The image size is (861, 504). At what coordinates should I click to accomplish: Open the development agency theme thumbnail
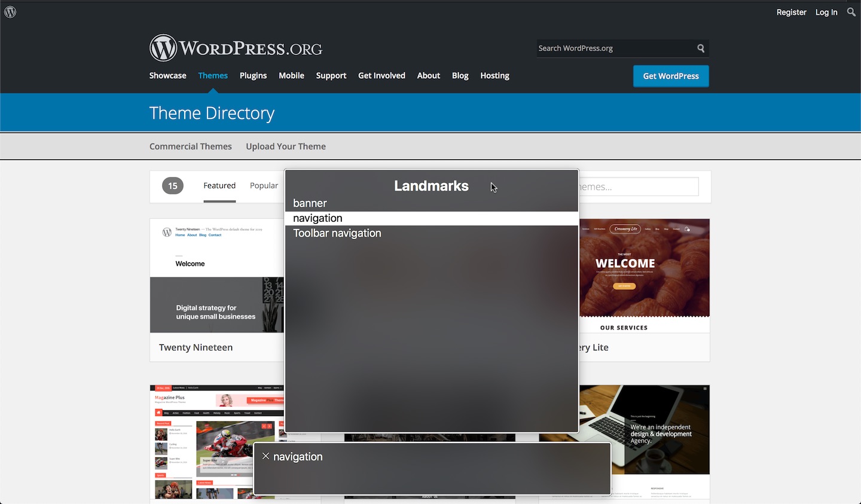point(645,442)
